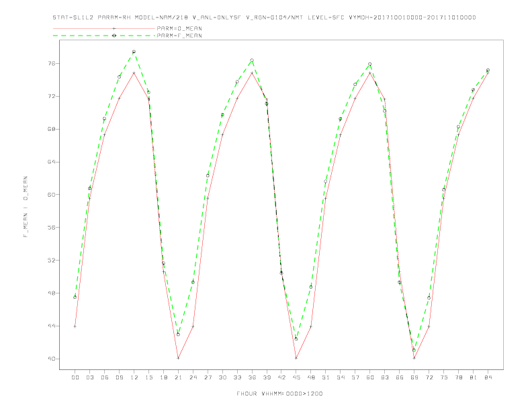Click x-axis tick label 81
The height and width of the screenshot is (411, 532).
[474, 377]
